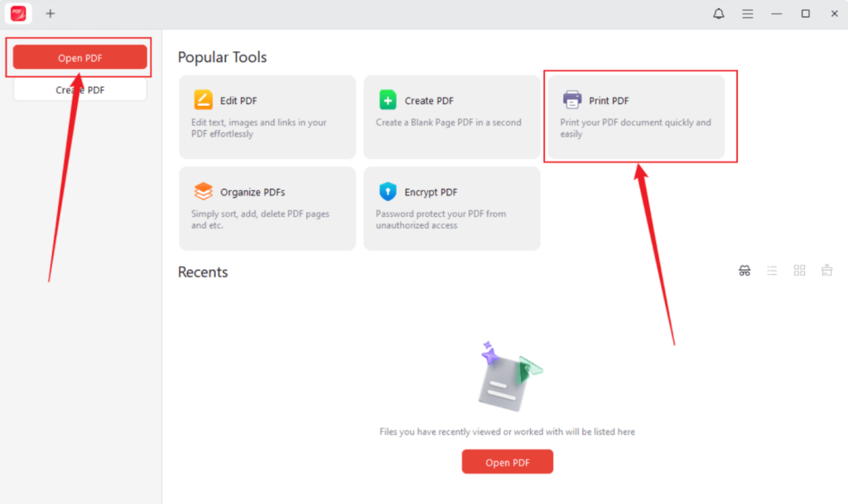
Task: Open the collection box icon near Recents
Action: (826, 270)
